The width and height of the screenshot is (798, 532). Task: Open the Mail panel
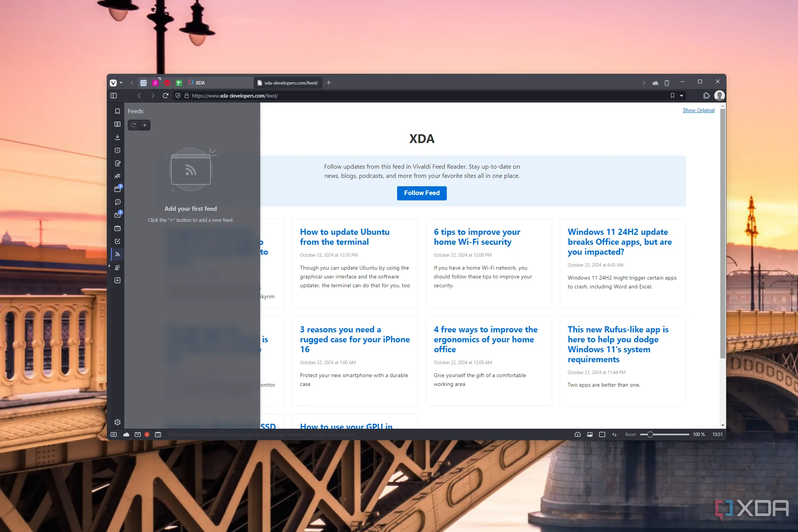click(117, 215)
